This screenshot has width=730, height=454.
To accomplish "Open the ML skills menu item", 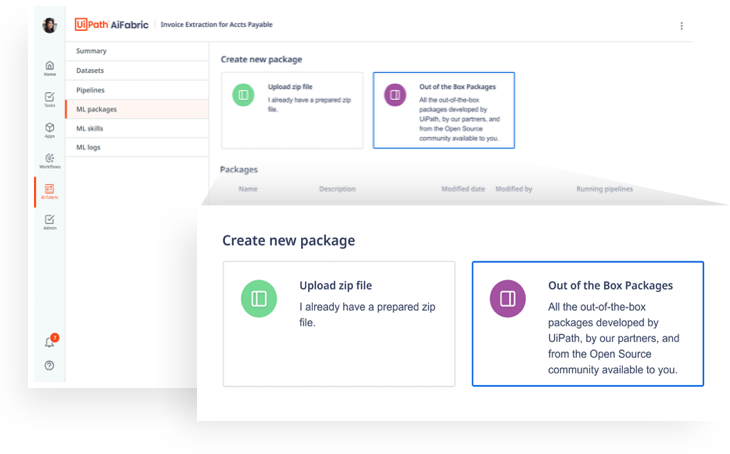I will (137, 128).
